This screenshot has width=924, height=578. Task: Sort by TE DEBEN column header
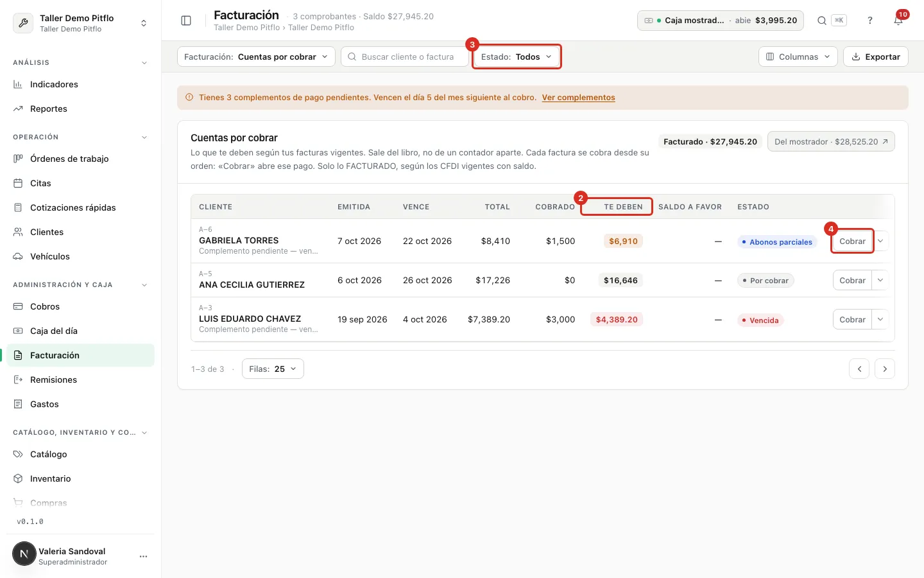623,207
